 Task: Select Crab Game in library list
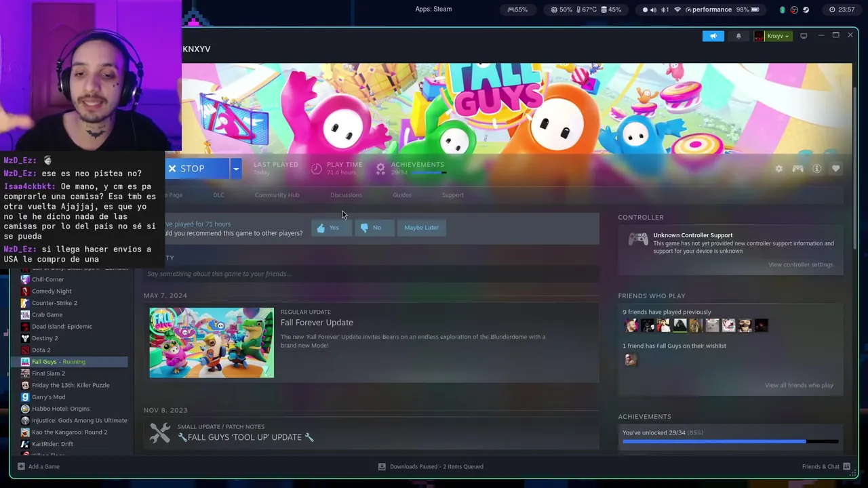(x=47, y=314)
